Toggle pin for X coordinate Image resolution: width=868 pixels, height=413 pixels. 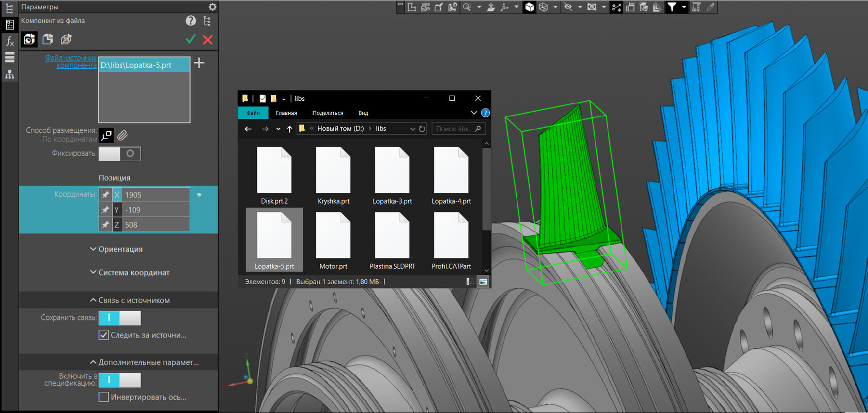[105, 195]
